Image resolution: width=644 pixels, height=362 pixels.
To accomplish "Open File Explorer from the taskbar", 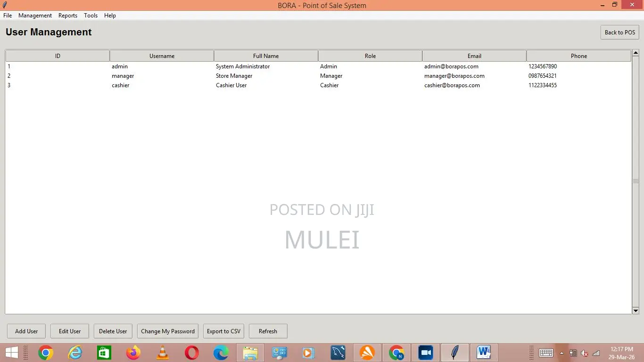I will pyautogui.click(x=250, y=353).
